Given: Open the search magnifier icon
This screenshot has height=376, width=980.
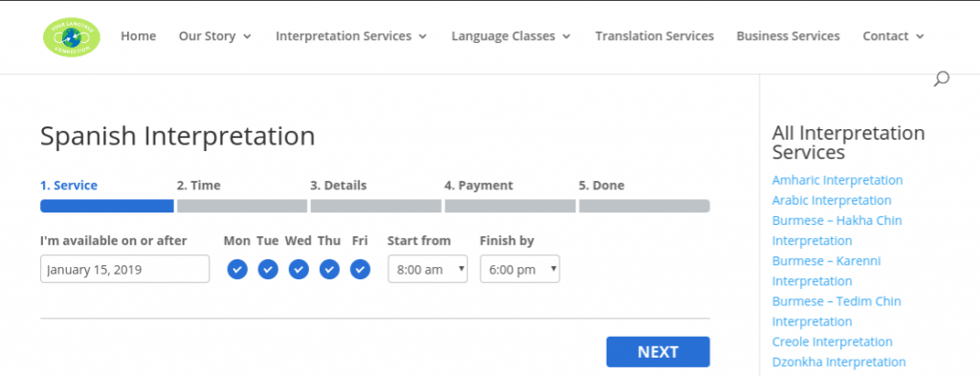Looking at the screenshot, I should click(x=942, y=79).
